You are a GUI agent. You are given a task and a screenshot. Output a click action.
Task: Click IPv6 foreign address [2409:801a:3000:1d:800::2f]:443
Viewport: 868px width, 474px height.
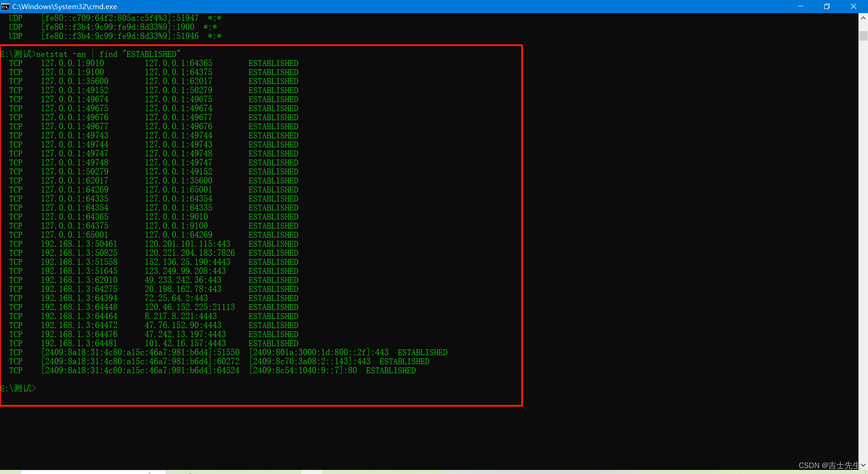coord(319,352)
